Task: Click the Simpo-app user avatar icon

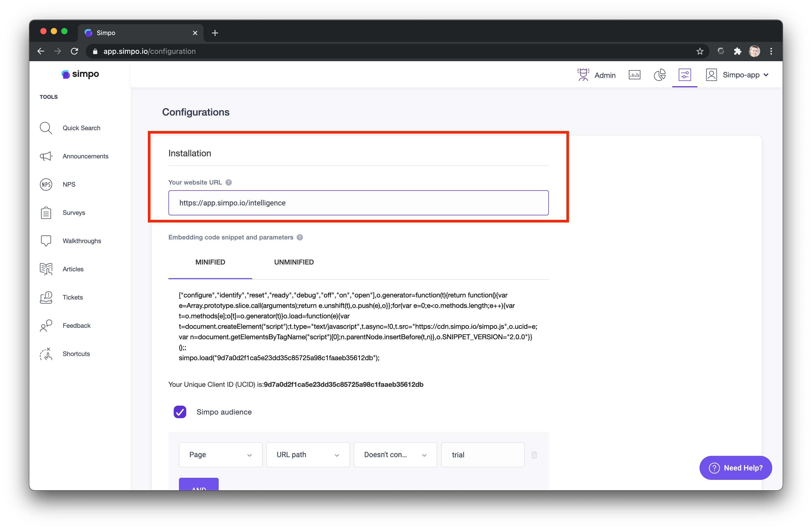Action: coord(711,75)
